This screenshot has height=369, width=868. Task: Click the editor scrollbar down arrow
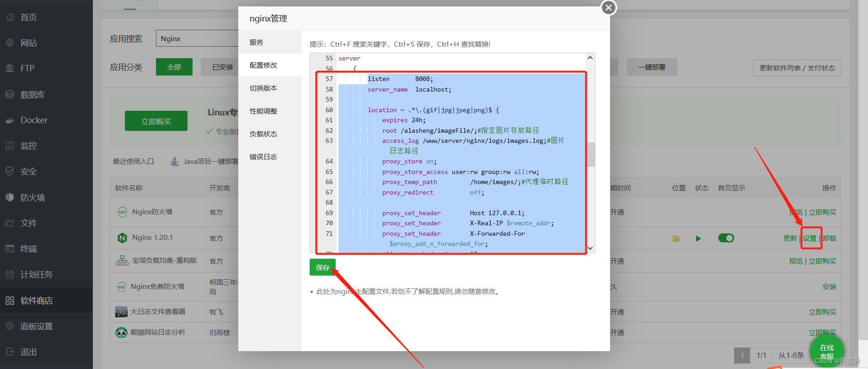pyautogui.click(x=590, y=248)
